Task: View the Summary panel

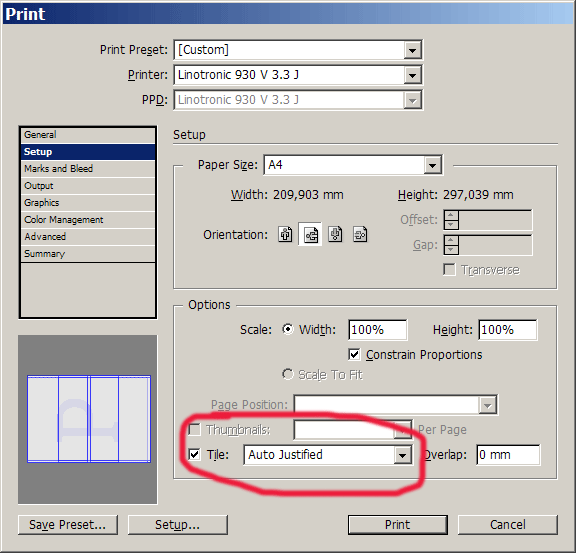Action: coord(88,254)
